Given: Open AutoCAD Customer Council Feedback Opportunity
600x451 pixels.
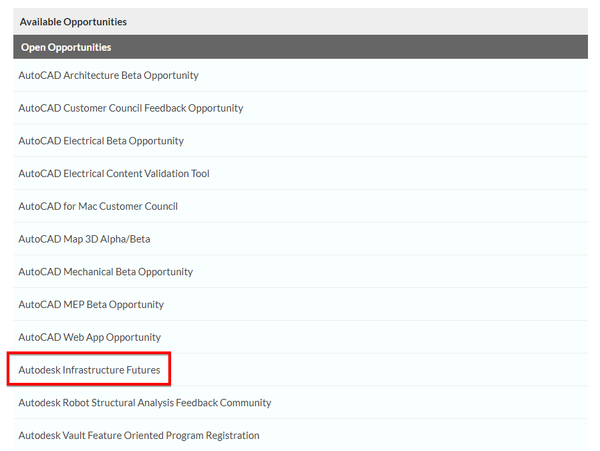Looking at the screenshot, I should click(x=130, y=108).
